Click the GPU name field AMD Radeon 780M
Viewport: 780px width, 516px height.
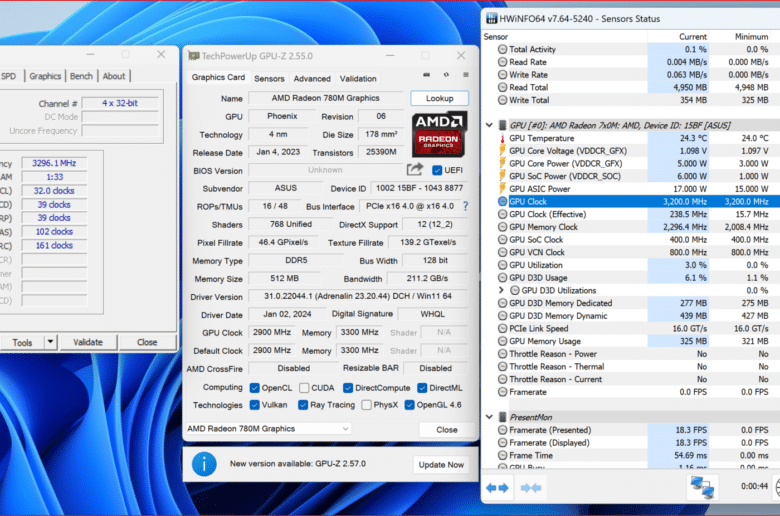point(325,98)
